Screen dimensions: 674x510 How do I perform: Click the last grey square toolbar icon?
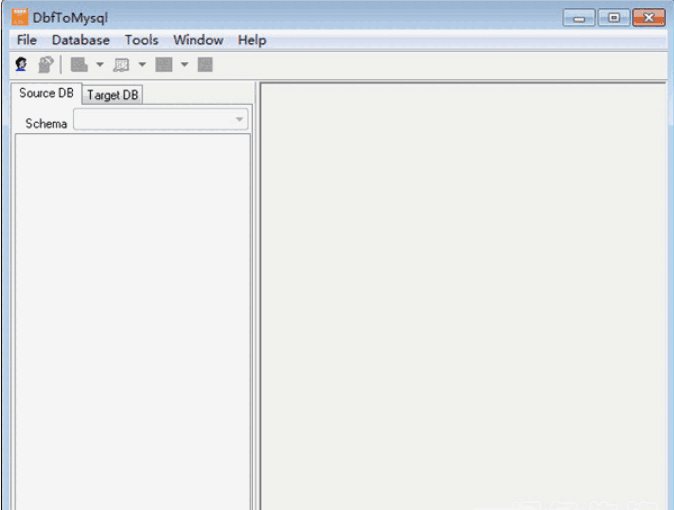(205, 65)
